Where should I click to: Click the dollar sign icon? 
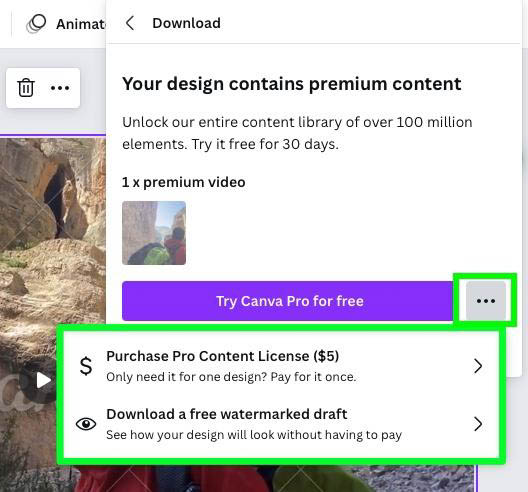(86, 366)
